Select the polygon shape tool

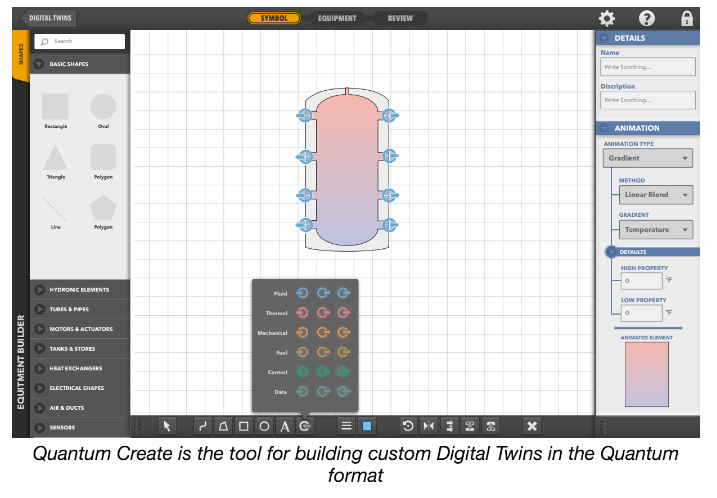coord(223,426)
